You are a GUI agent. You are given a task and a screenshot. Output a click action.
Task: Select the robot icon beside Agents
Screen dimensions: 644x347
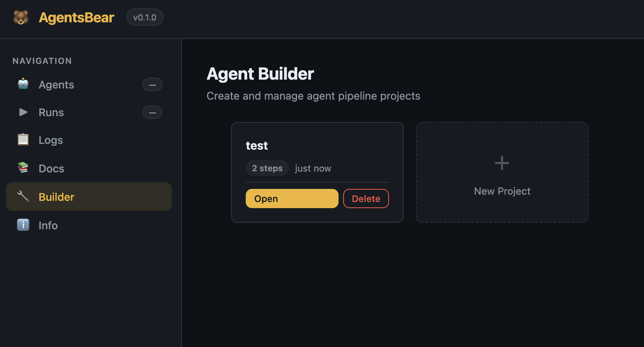click(23, 85)
